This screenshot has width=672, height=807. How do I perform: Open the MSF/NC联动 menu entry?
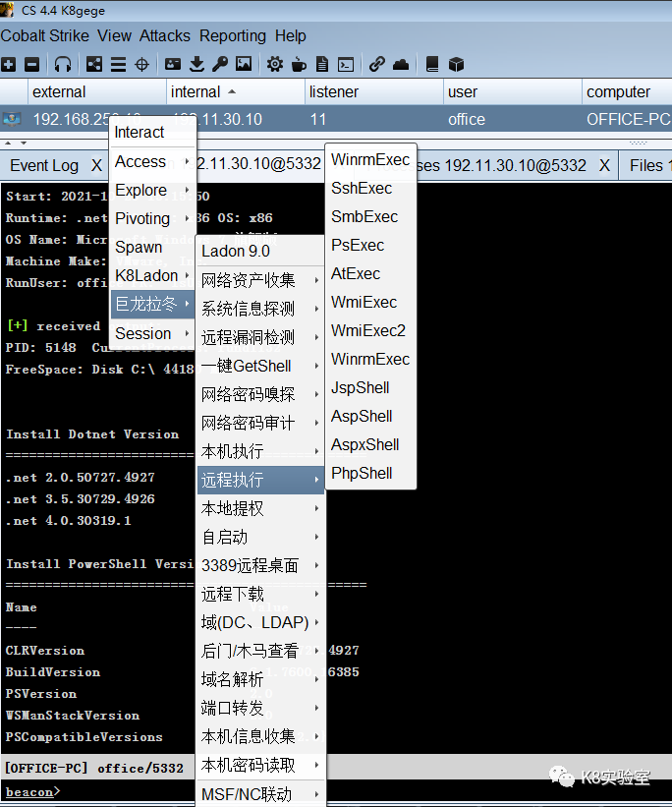point(260,794)
